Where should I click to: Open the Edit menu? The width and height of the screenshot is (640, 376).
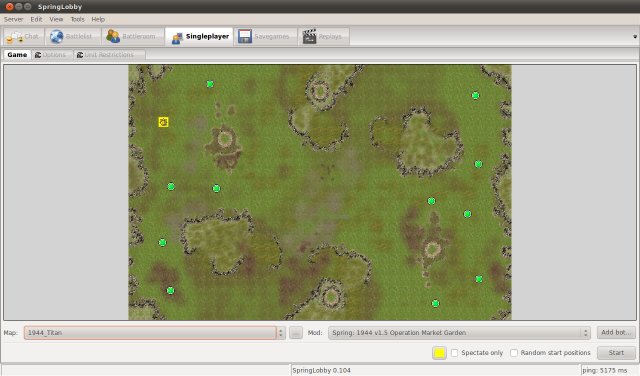point(36,19)
